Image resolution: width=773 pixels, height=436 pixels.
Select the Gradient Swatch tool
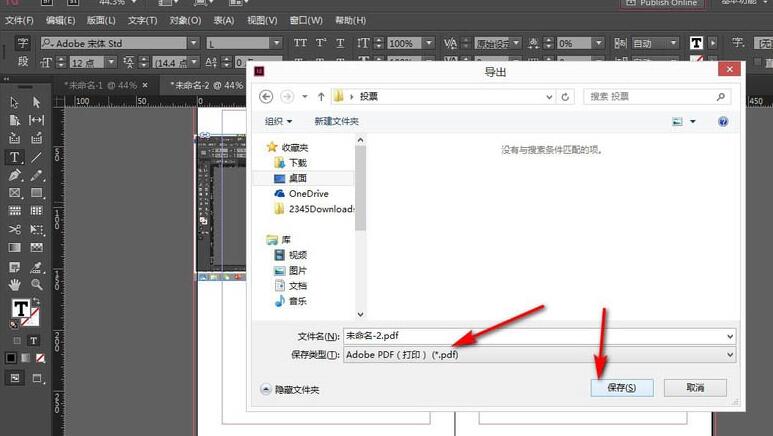click(14, 247)
